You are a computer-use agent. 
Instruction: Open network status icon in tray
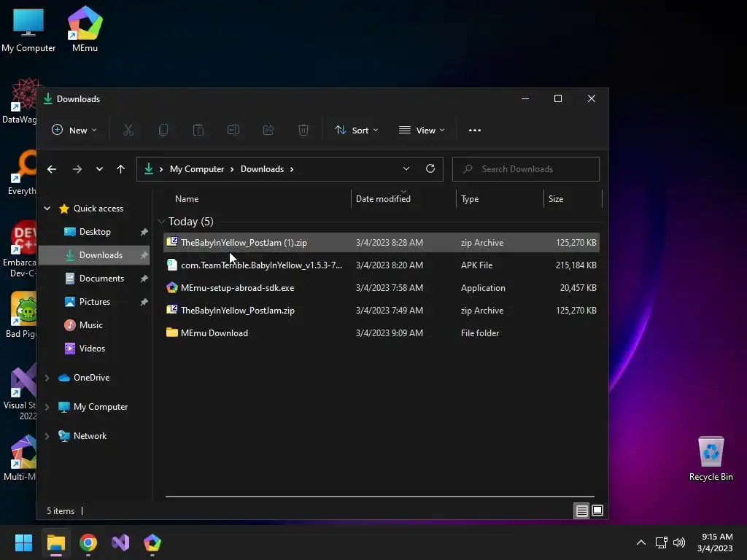tap(661, 542)
